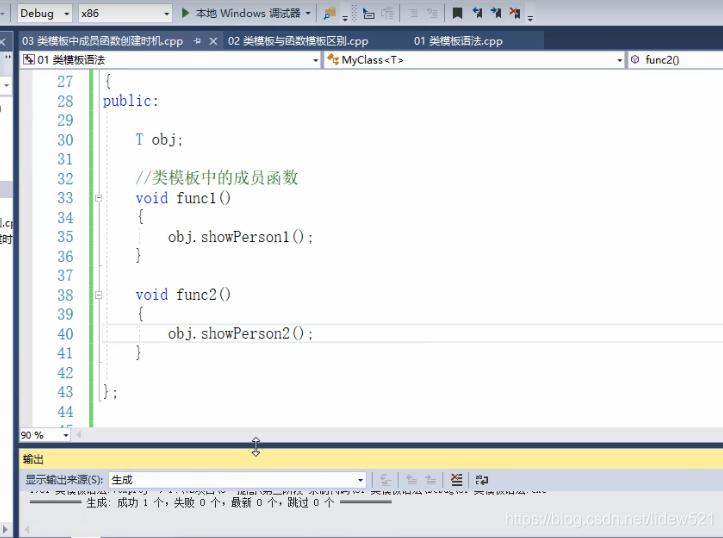Click the toolbar overflow arrow after find icon
723x538 pixels.
pos(345,18)
